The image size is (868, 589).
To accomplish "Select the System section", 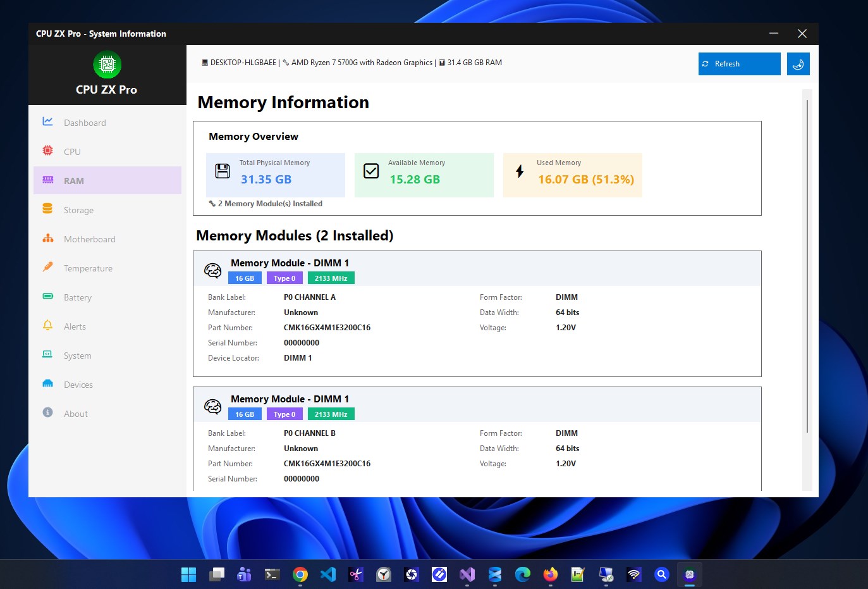I will [76, 355].
